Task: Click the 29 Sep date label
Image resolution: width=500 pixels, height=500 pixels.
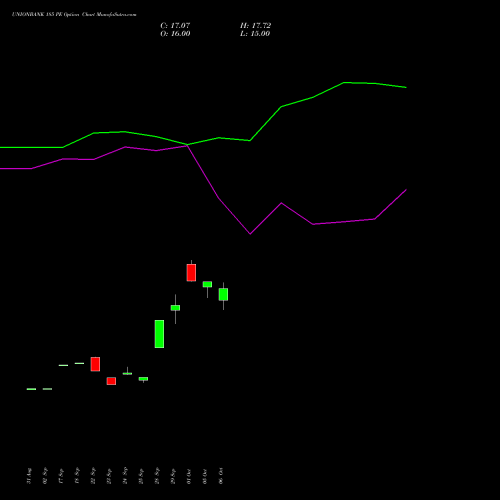Action: pos(173,476)
